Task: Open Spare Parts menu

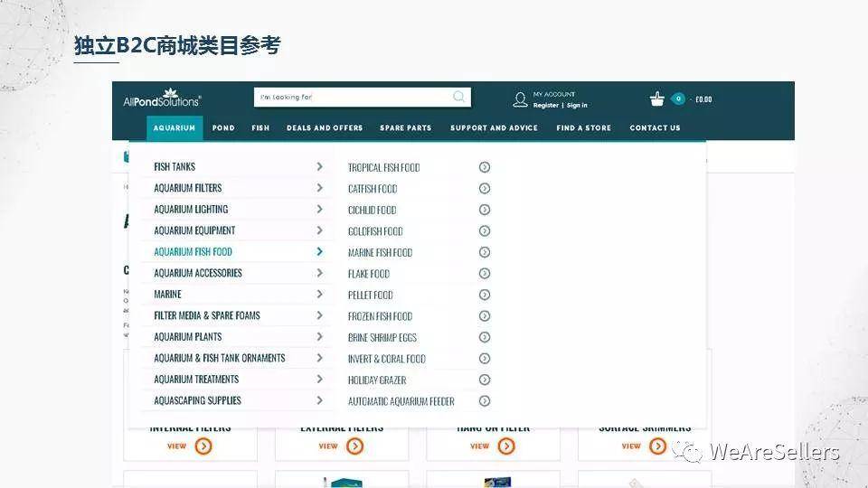Action: coord(406,127)
